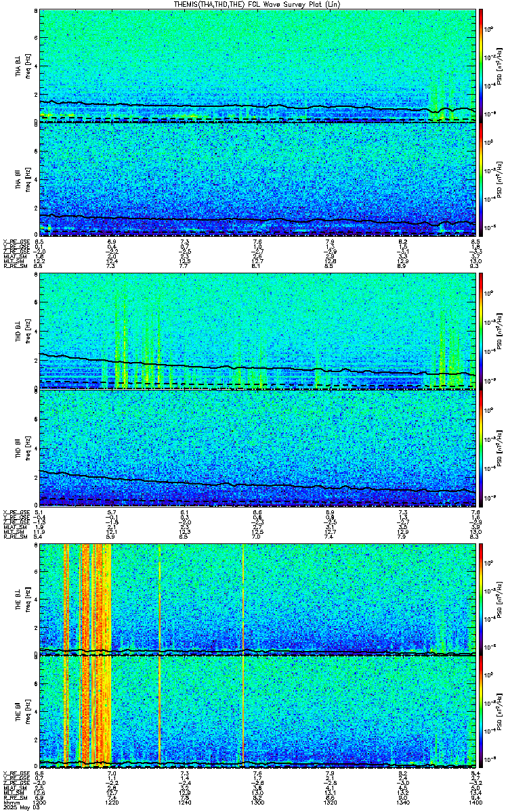Click the PSD [nT²/Hz] label beside THA B⊥

click(x=500, y=66)
